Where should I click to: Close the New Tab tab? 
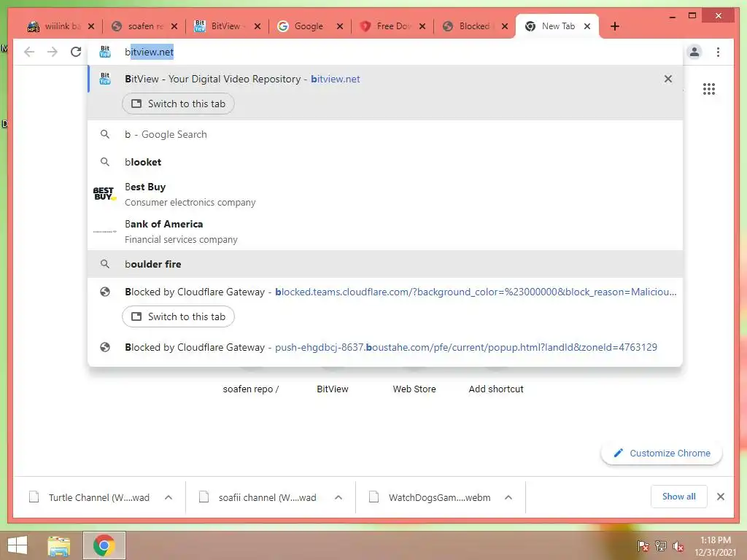coord(587,26)
